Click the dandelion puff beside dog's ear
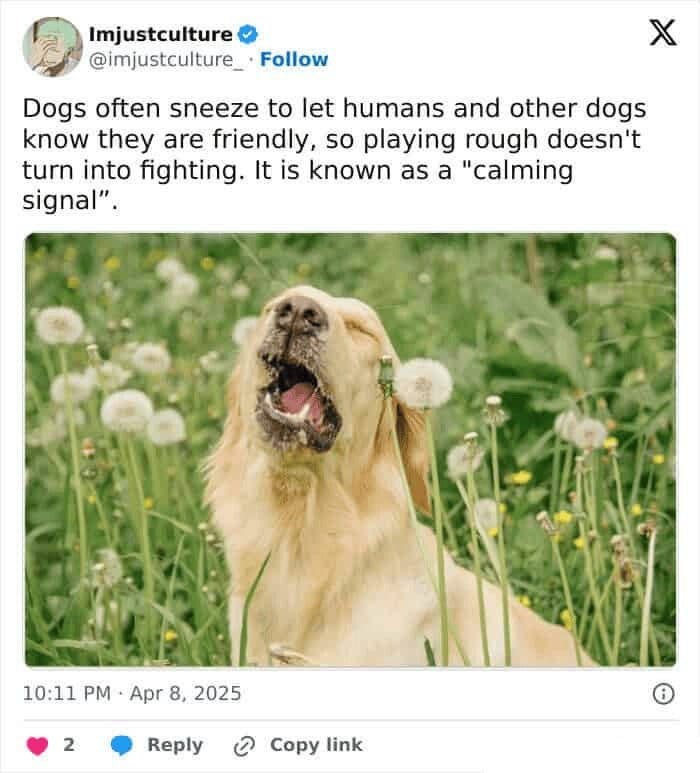 tap(424, 383)
